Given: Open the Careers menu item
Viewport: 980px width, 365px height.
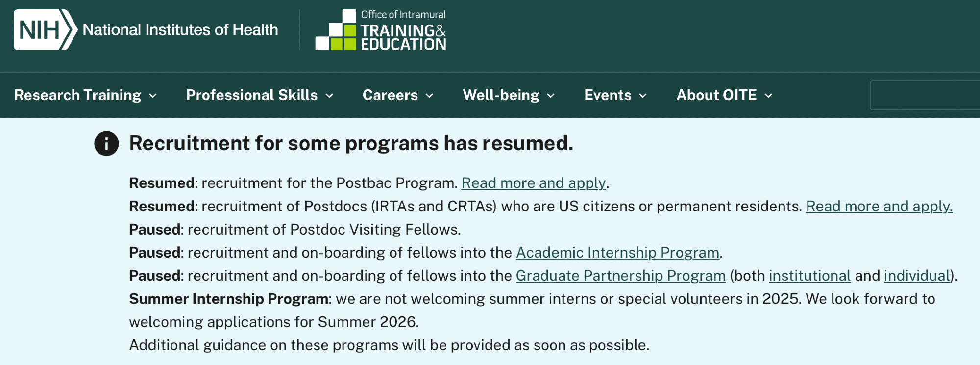Looking at the screenshot, I should 390,95.
